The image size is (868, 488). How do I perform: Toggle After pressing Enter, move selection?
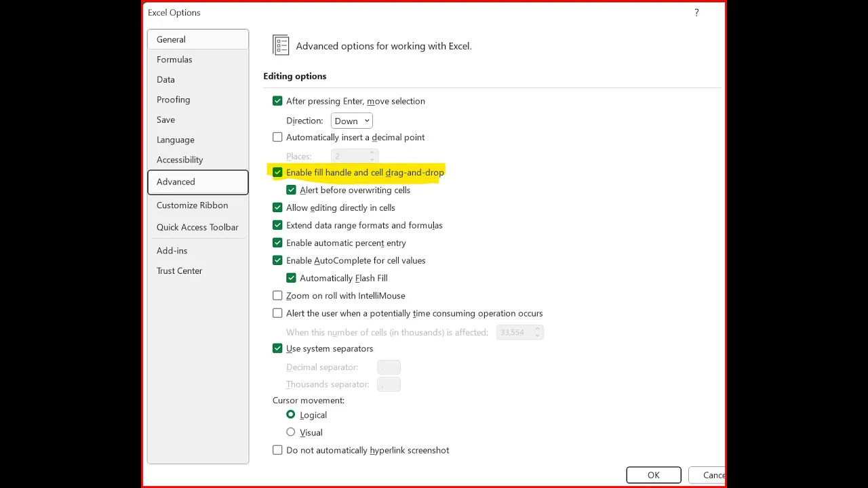[x=277, y=101]
